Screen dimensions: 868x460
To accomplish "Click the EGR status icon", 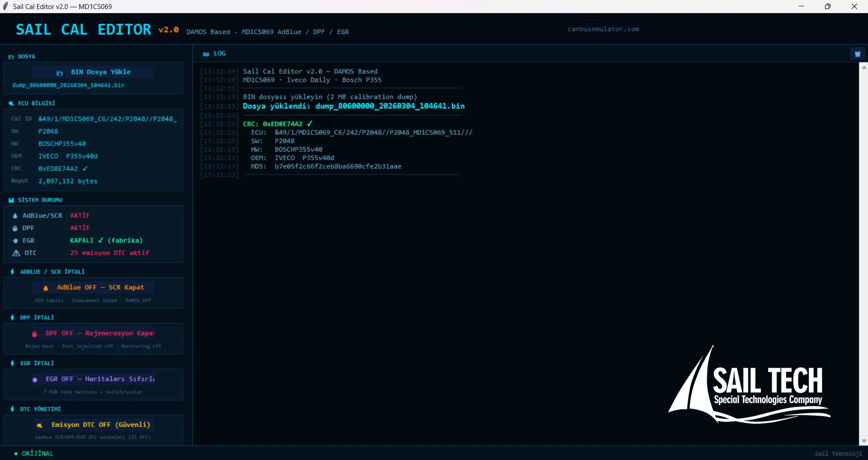I will (x=15, y=241).
